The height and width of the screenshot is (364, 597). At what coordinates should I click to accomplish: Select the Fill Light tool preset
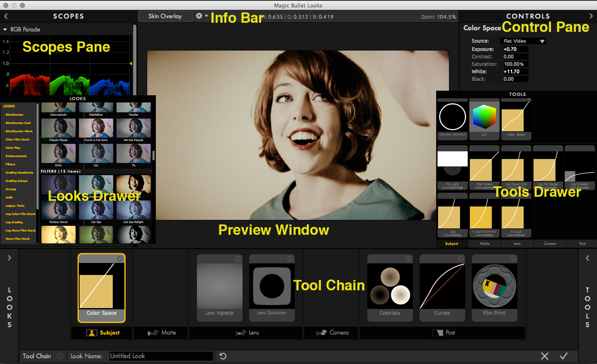[452, 168]
